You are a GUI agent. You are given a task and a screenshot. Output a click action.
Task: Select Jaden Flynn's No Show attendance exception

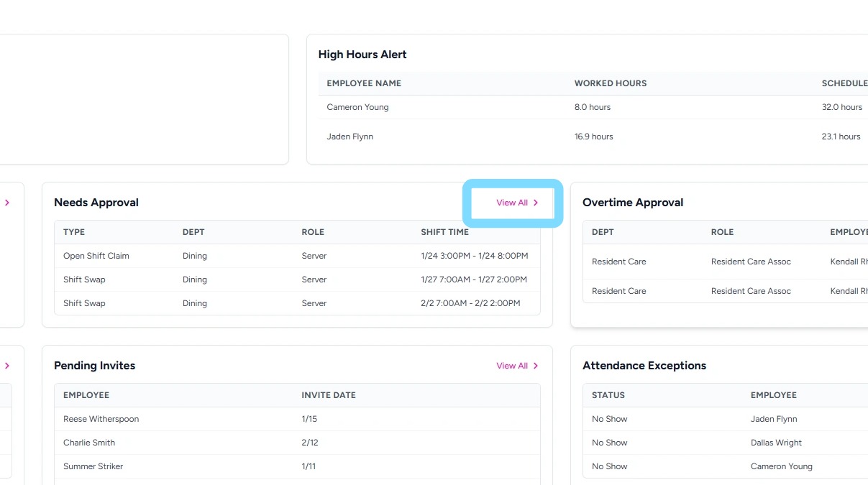[774, 419]
